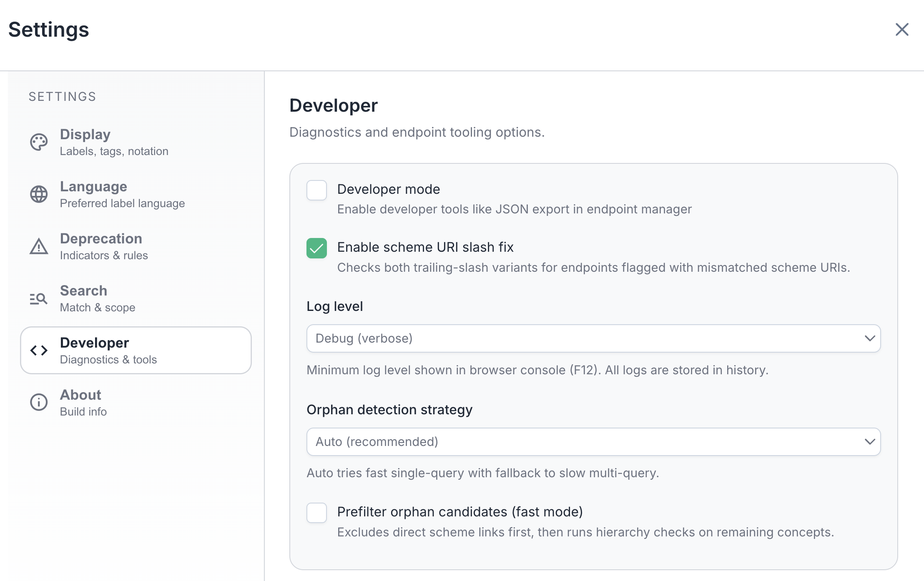The width and height of the screenshot is (924, 581).
Task: Enable Prefilter orphan candidates fast mode
Action: [x=316, y=513]
